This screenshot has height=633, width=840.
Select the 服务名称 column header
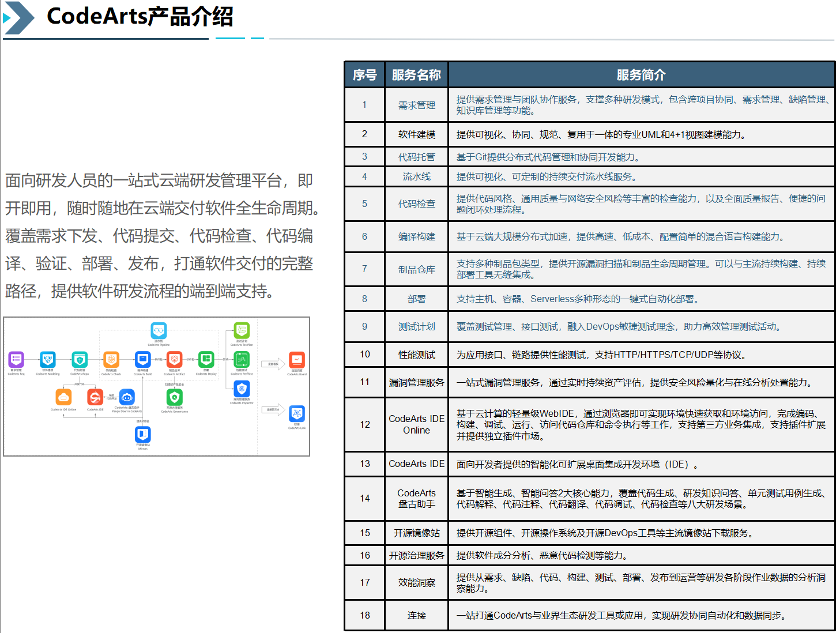coord(416,75)
